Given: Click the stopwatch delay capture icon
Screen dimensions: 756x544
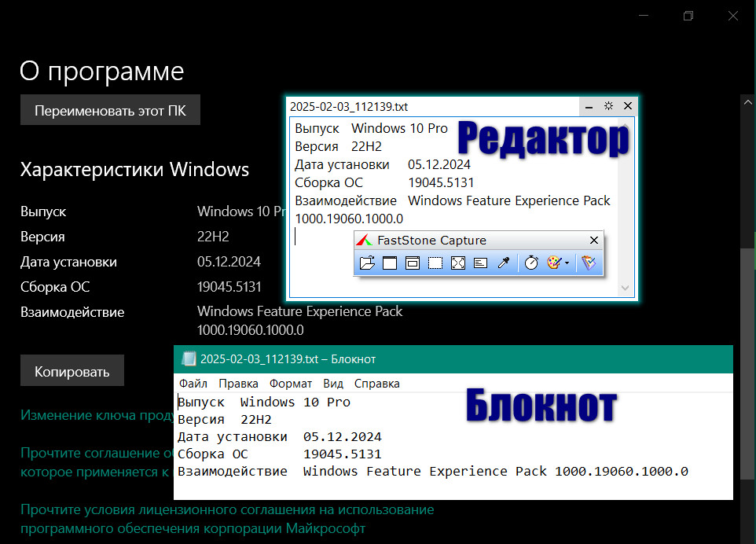Looking at the screenshot, I should tap(531, 263).
